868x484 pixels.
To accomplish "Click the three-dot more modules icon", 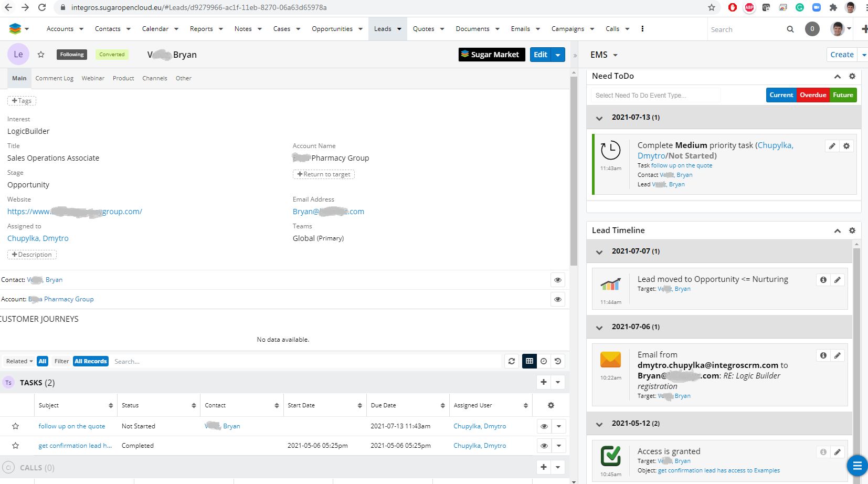I will pos(642,29).
